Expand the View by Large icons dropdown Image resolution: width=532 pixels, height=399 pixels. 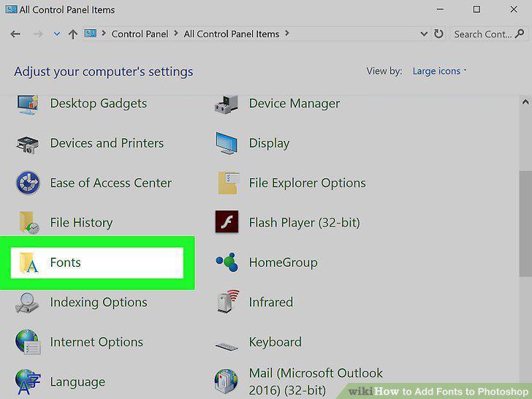point(439,72)
